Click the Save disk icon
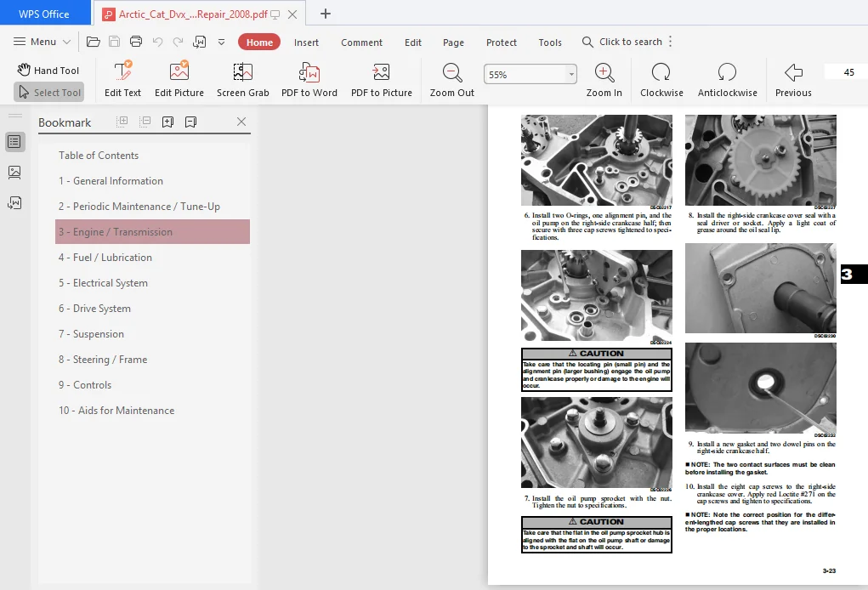 click(x=114, y=42)
